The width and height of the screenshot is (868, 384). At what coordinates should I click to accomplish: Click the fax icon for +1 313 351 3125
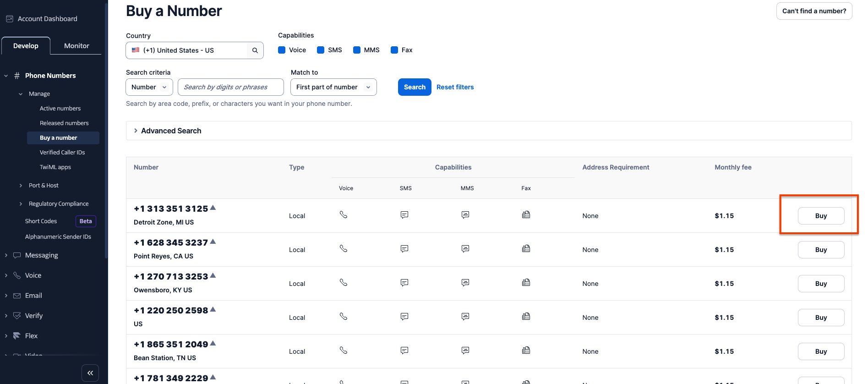point(526,214)
